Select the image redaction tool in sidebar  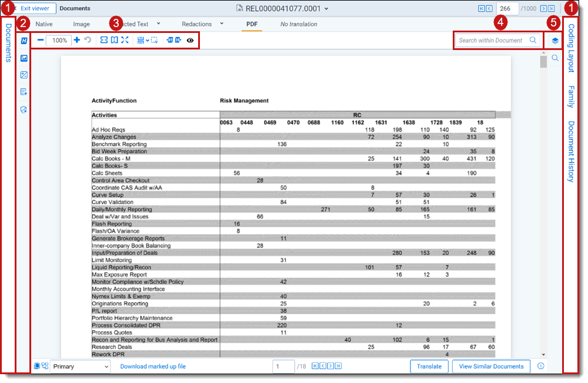[24, 58]
